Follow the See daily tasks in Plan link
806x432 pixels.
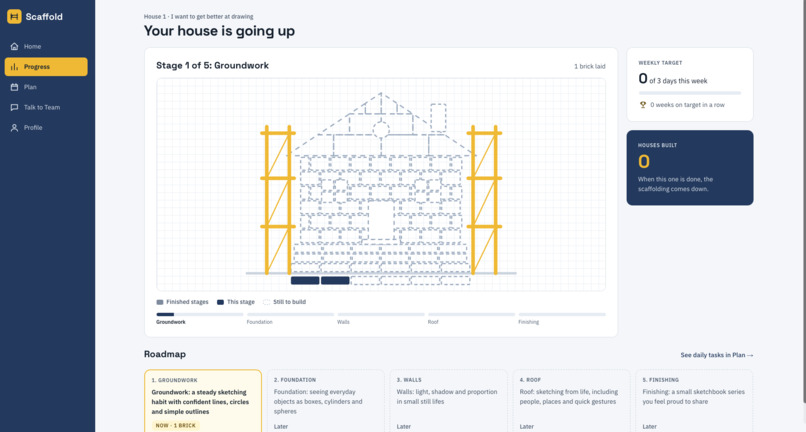coord(717,355)
